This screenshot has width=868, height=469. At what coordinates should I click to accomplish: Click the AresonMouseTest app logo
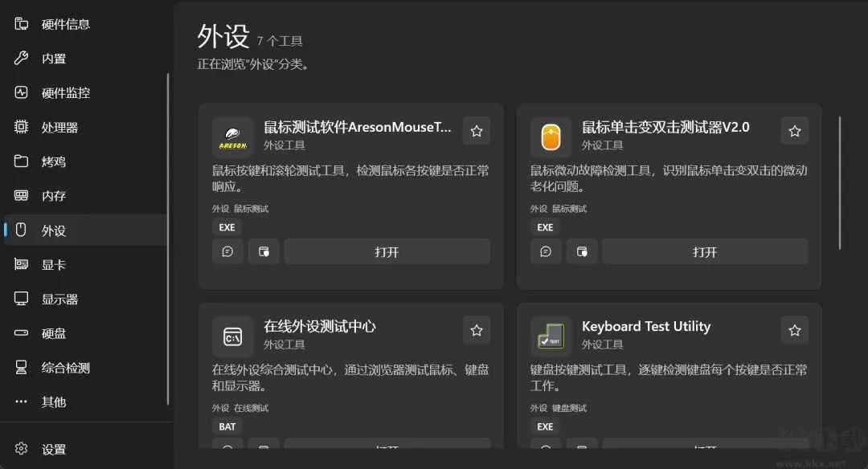click(232, 137)
